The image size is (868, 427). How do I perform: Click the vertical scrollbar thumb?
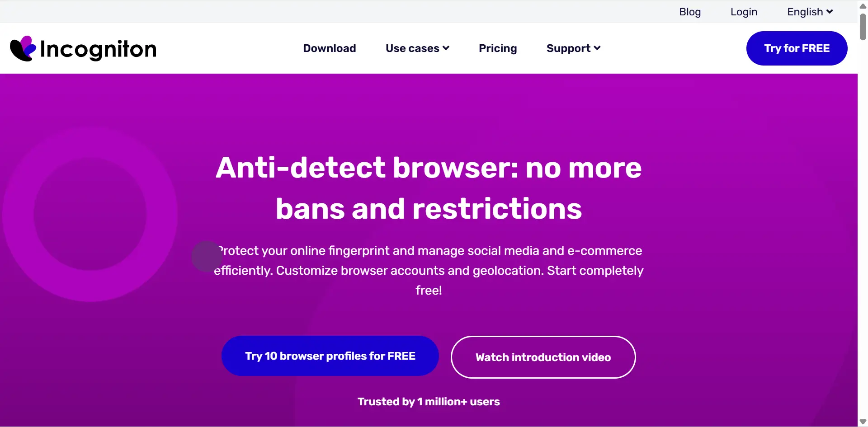tap(863, 27)
